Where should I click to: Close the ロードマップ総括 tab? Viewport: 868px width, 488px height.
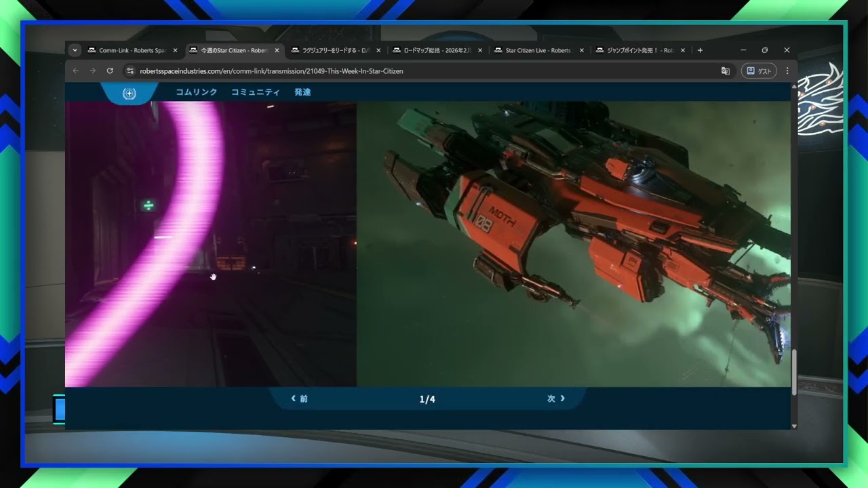(x=480, y=50)
